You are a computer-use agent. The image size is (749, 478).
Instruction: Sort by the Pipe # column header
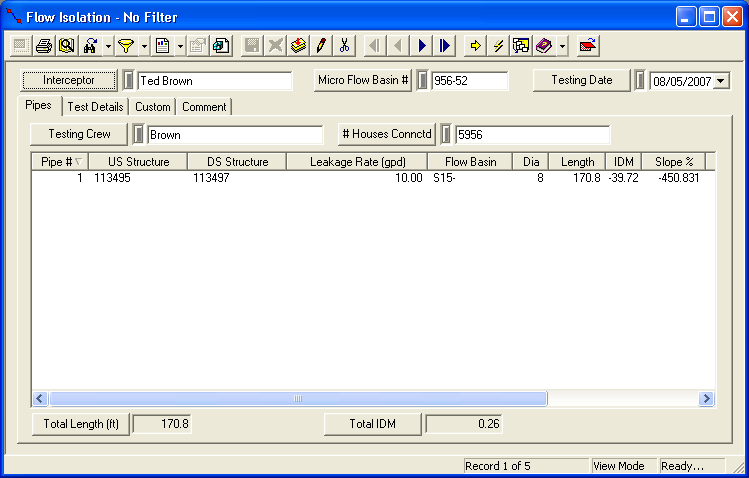pos(60,162)
